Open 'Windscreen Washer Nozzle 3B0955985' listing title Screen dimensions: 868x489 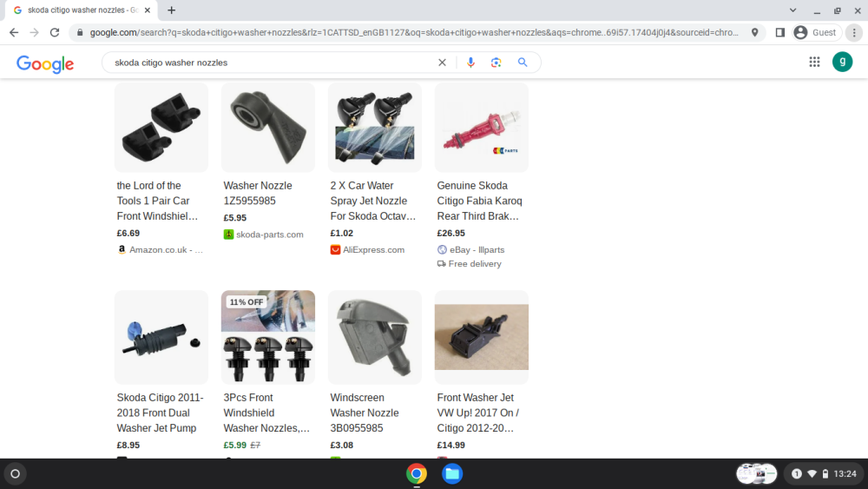tap(365, 413)
